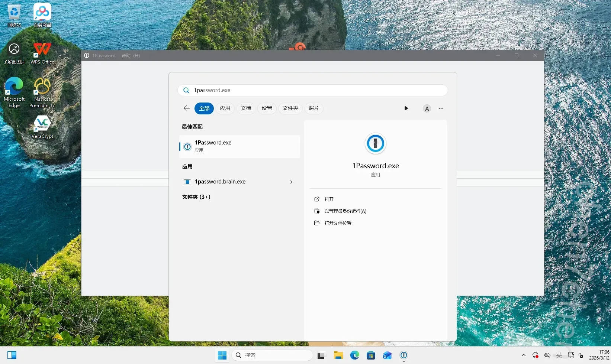Select the Navicat Premium 17 desktop shortcut
This screenshot has height=364, width=611.
[42, 92]
